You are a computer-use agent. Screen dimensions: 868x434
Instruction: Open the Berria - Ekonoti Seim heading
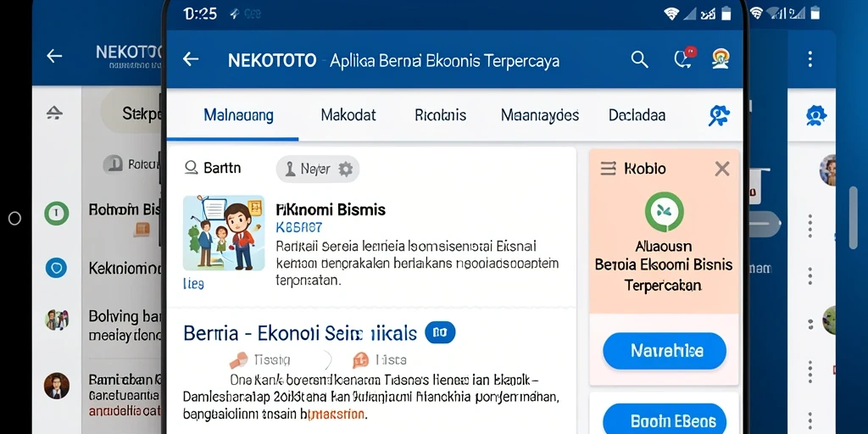300,333
